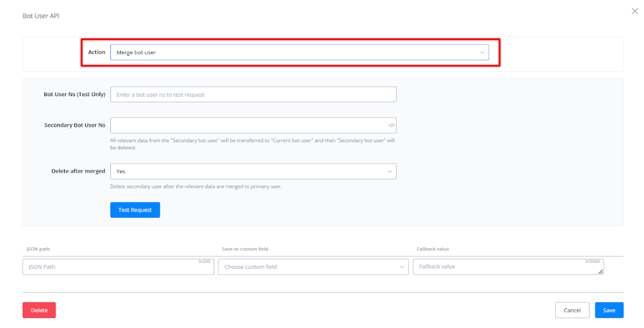Click into the Secondary Bot User Ns field
Image resolution: width=644 pixels, height=328 pixels.
tap(248, 125)
